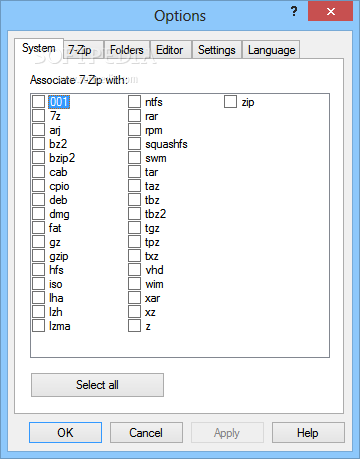Associate 7-Zip with zip files
The width and height of the screenshot is (360, 459).
(x=230, y=102)
